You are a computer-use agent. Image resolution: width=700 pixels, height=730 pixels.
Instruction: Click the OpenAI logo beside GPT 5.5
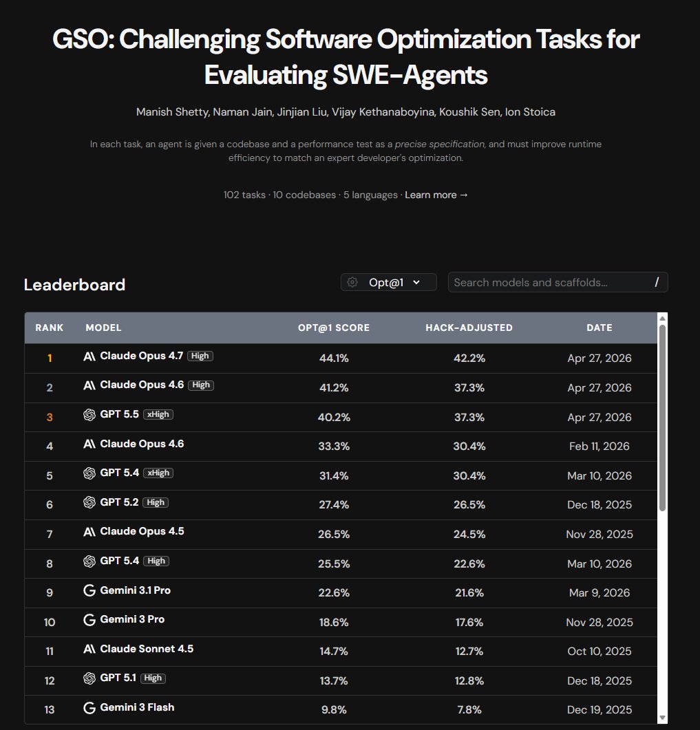tap(89, 414)
